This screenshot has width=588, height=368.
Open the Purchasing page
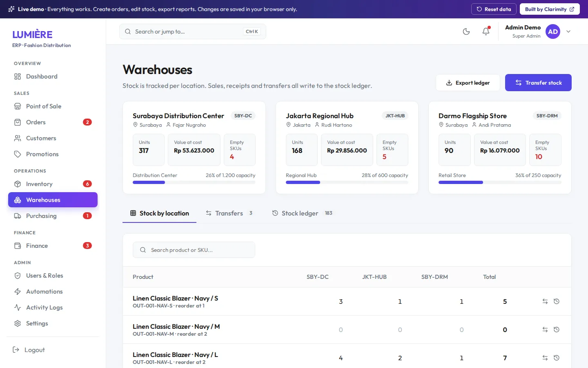[53, 216]
